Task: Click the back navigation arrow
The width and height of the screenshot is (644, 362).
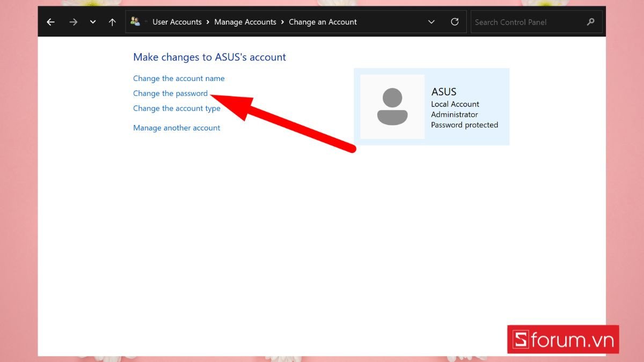Action: point(50,21)
